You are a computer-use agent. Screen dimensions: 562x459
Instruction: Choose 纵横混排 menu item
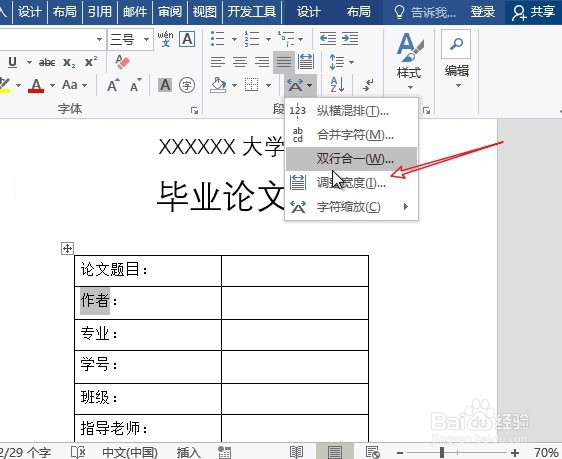pos(352,111)
